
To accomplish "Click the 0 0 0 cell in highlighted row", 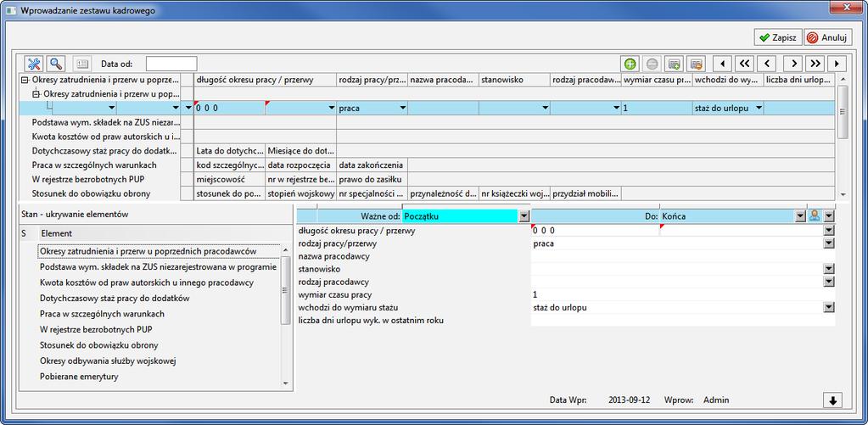I will click(230, 108).
